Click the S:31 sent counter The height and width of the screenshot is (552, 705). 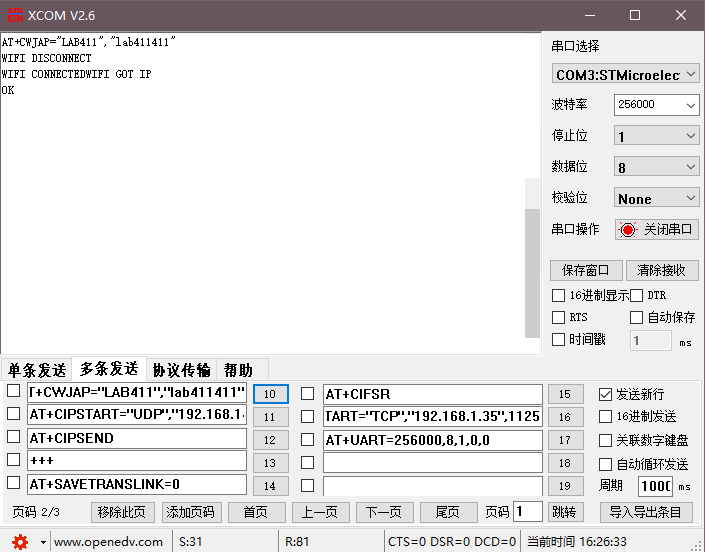pyautogui.click(x=191, y=542)
